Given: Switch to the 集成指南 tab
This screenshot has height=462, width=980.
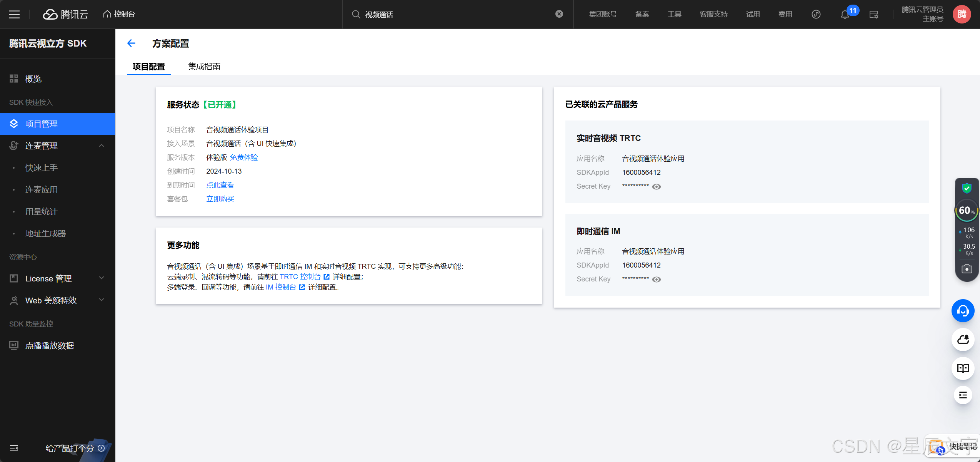Looking at the screenshot, I should tap(204, 66).
